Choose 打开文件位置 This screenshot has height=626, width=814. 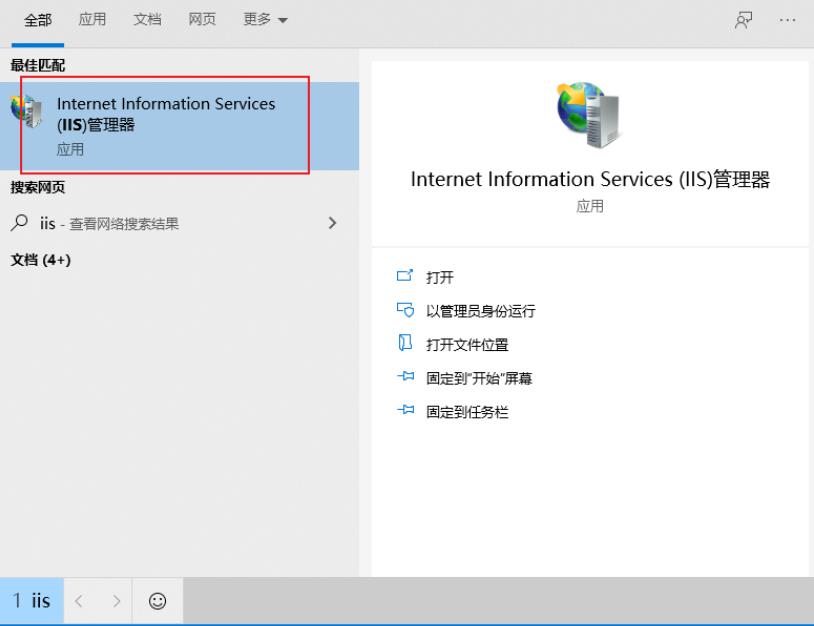[x=467, y=345]
